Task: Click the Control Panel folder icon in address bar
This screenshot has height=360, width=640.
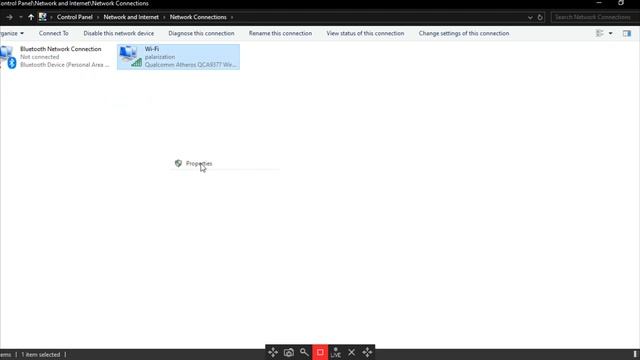Action: coord(42,17)
